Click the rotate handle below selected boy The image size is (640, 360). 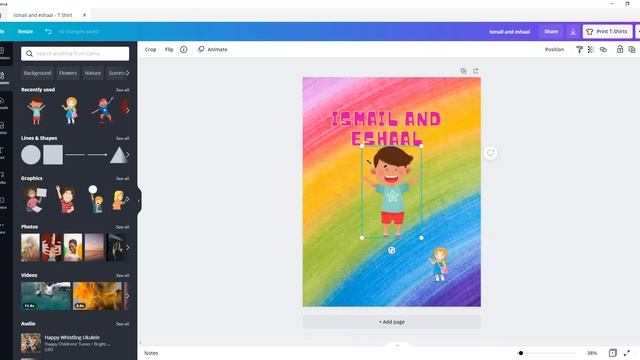[x=391, y=250]
